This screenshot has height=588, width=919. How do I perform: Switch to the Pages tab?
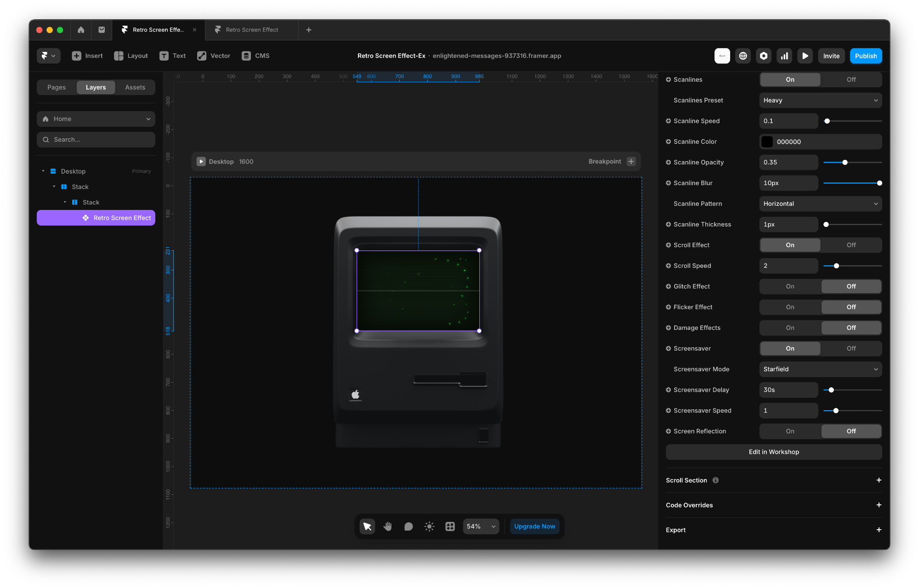pos(57,87)
